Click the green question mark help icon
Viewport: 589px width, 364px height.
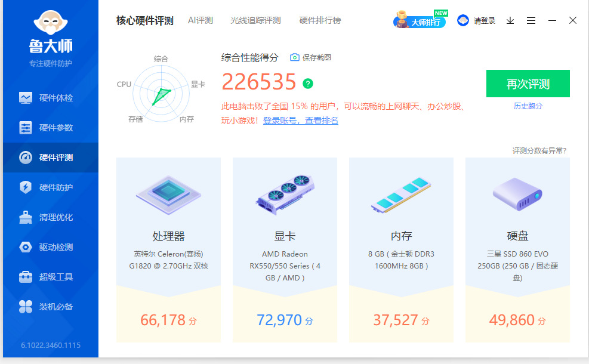(308, 84)
